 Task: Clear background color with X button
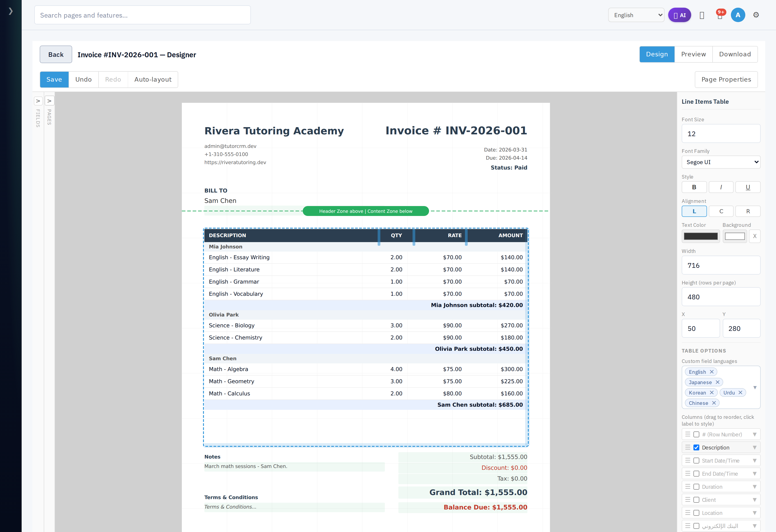pyautogui.click(x=755, y=236)
